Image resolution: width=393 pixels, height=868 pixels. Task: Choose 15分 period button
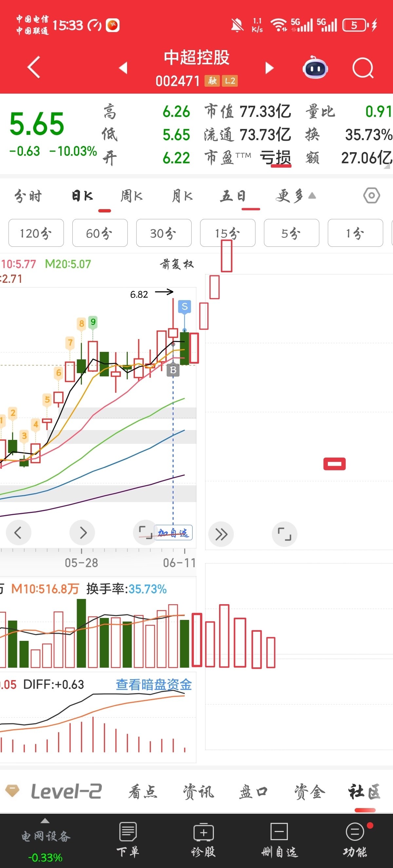[228, 233]
